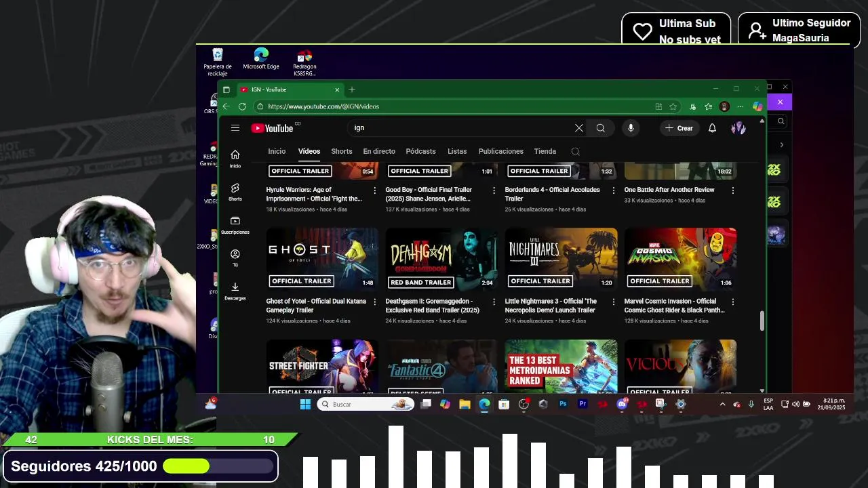Reload the page in Edge
The height and width of the screenshot is (488, 868).
click(242, 106)
